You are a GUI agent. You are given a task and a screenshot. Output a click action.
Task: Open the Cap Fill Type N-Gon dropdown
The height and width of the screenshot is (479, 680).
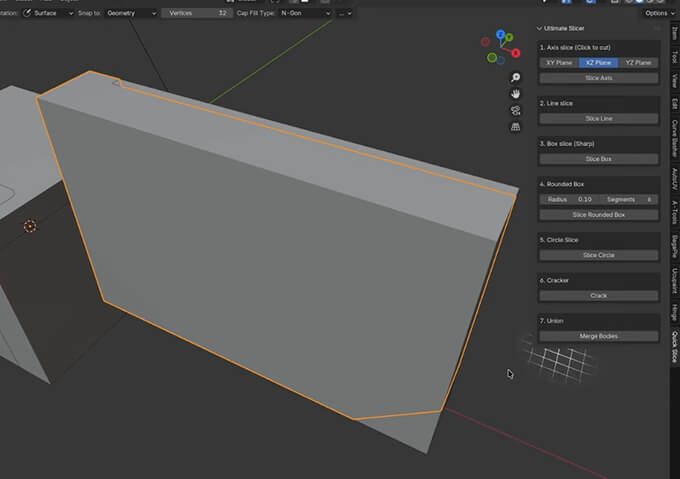click(304, 13)
